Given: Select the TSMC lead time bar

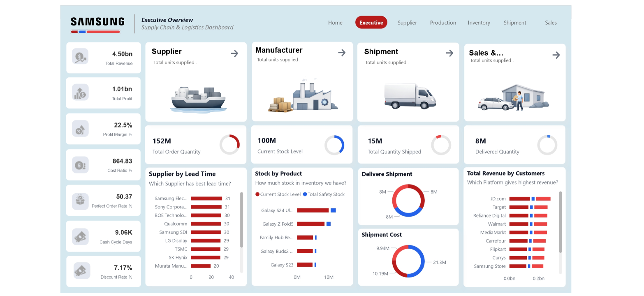Looking at the screenshot, I should pyautogui.click(x=206, y=249).
